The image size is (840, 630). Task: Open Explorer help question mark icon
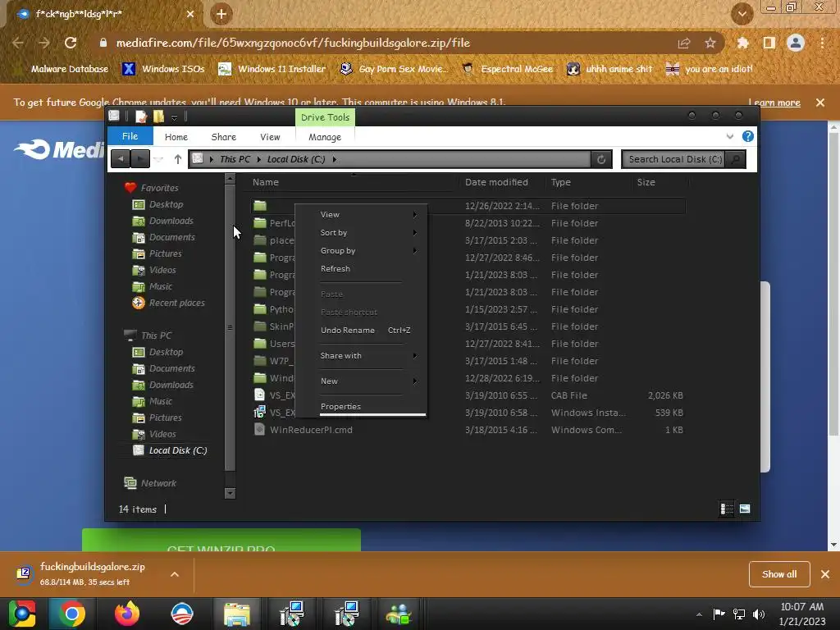pos(748,136)
